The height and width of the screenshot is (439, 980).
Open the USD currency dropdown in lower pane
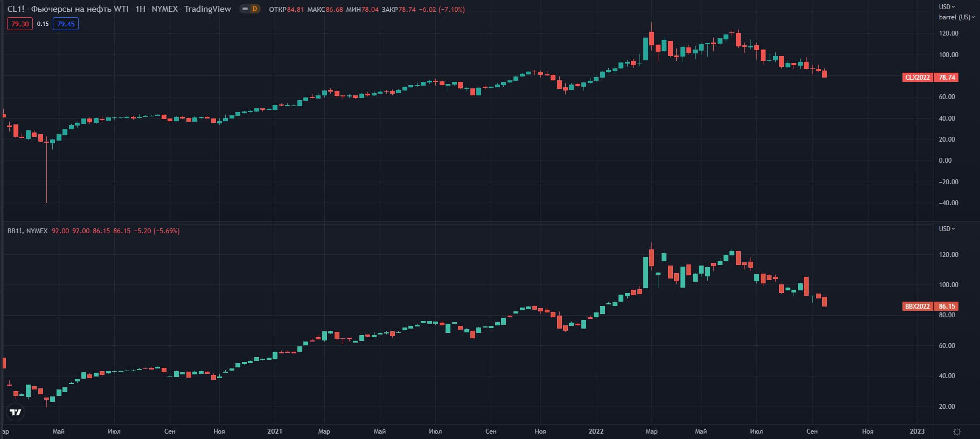tap(947, 229)
